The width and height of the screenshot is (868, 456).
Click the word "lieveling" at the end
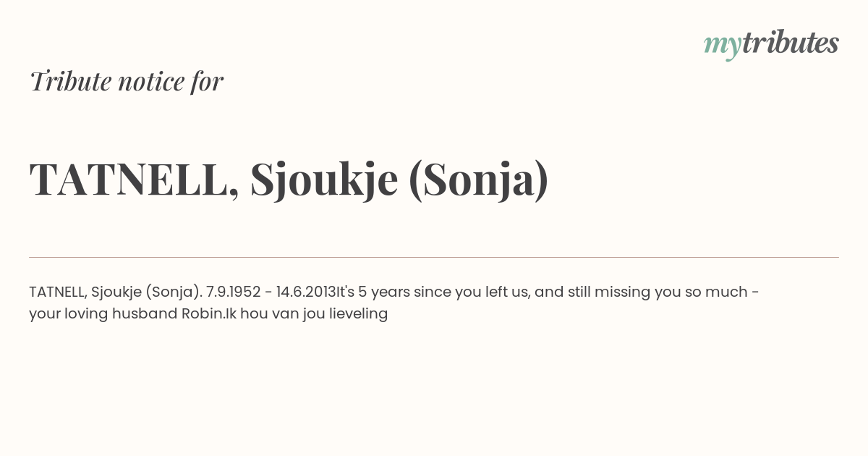pyautogui.click(x=360, y=314)
